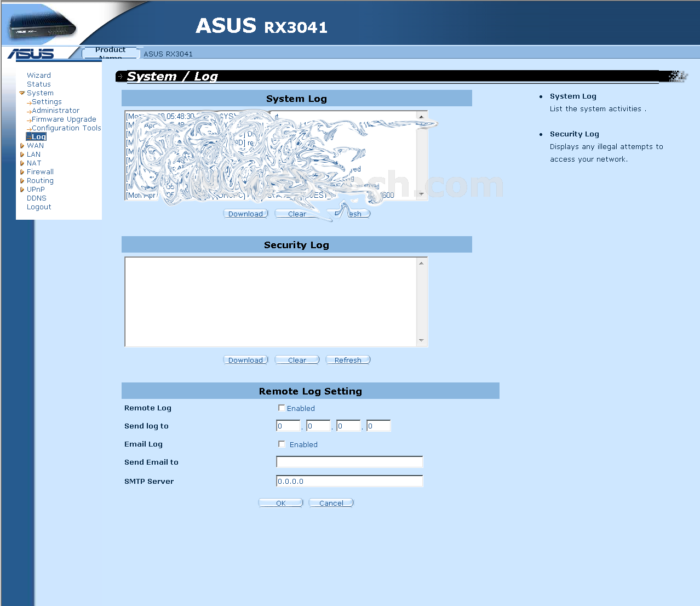700x606 pixels.
Task: Click the SMTP Server address field
Action: tap(349, 481)
